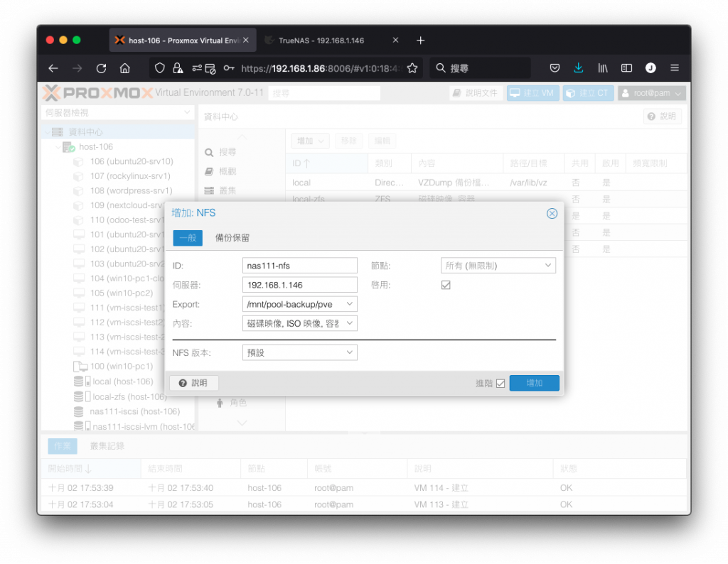The image size is (728, 564).
Task: Sort storage list by ID column
Action: (x=327, y=163)
